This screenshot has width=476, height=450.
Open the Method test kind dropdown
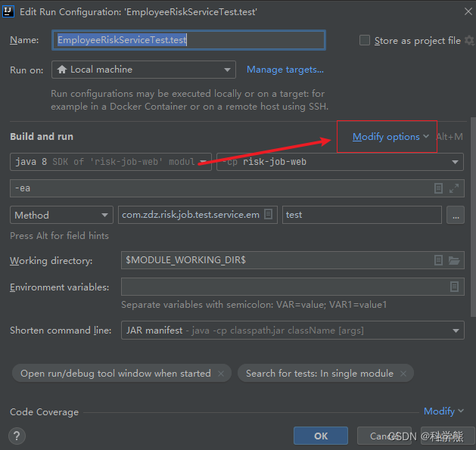61,215
